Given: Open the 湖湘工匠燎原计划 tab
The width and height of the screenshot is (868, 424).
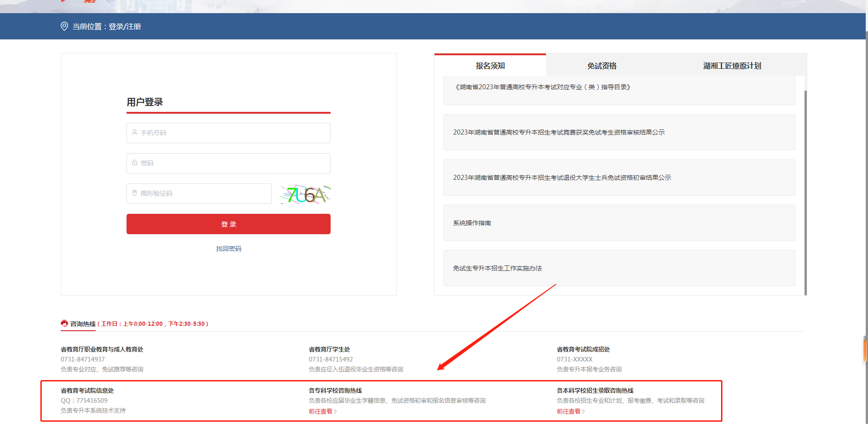Looking at the screenshot, I should 732,66.
